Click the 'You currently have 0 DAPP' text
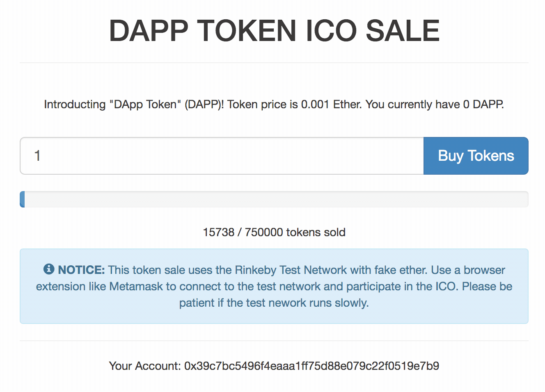This screenshot has height=392, width=545. click(434, 105)
